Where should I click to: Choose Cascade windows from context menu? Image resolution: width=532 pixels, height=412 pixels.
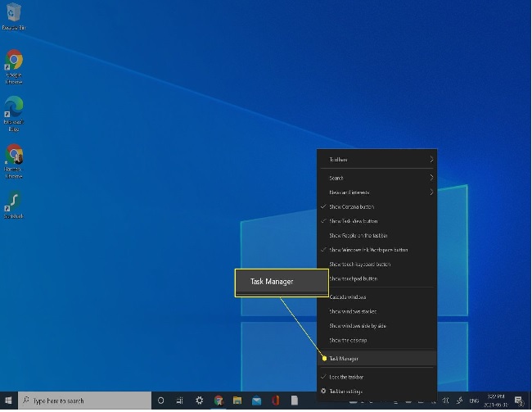(x=377, y=297)
